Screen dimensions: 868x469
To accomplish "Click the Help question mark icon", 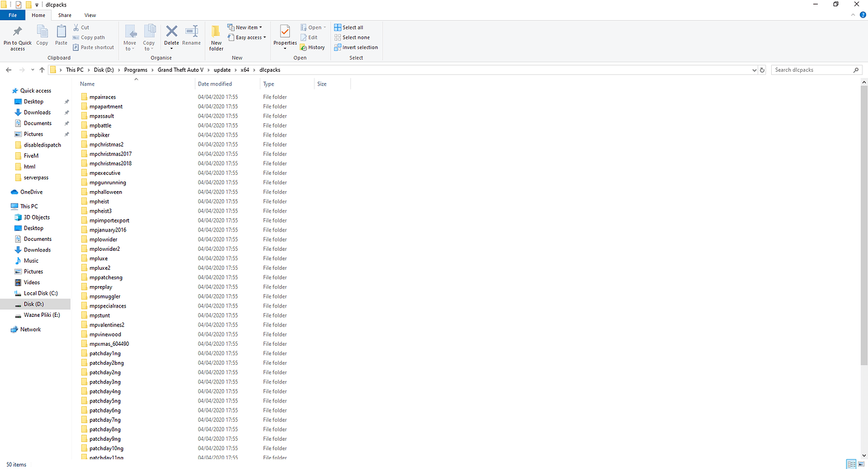I will tap(863, 15).
